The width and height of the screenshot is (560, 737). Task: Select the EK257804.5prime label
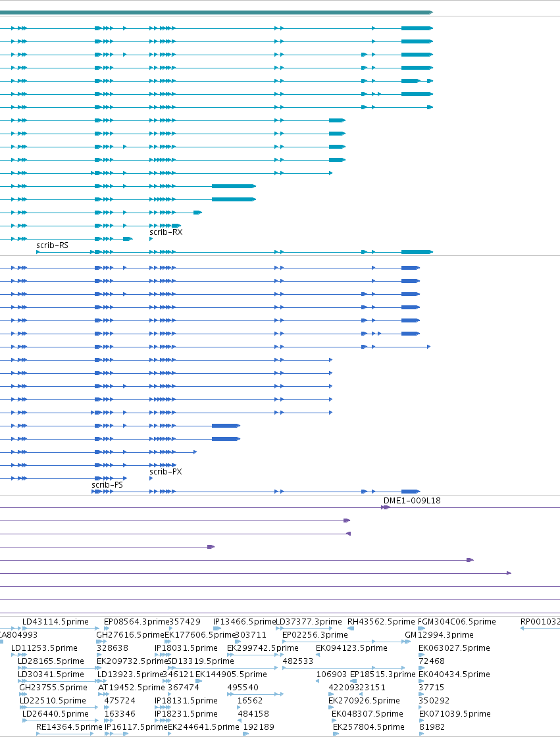369,727
